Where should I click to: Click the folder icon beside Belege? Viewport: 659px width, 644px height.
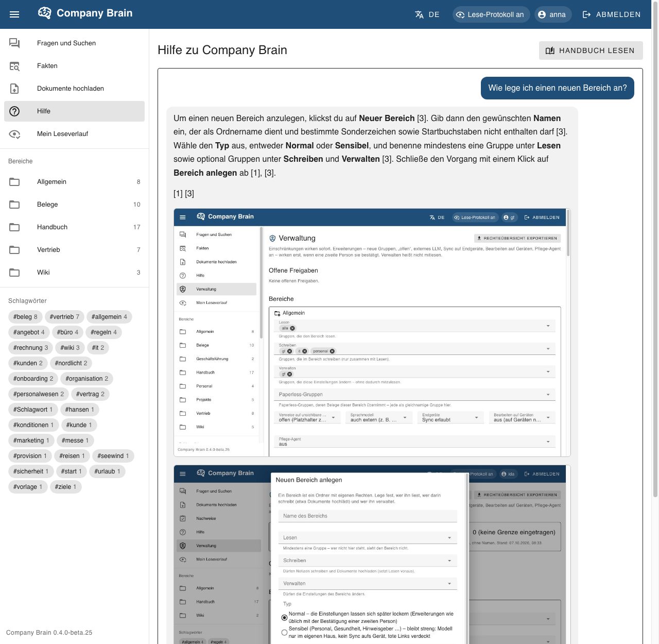point(14,205)
